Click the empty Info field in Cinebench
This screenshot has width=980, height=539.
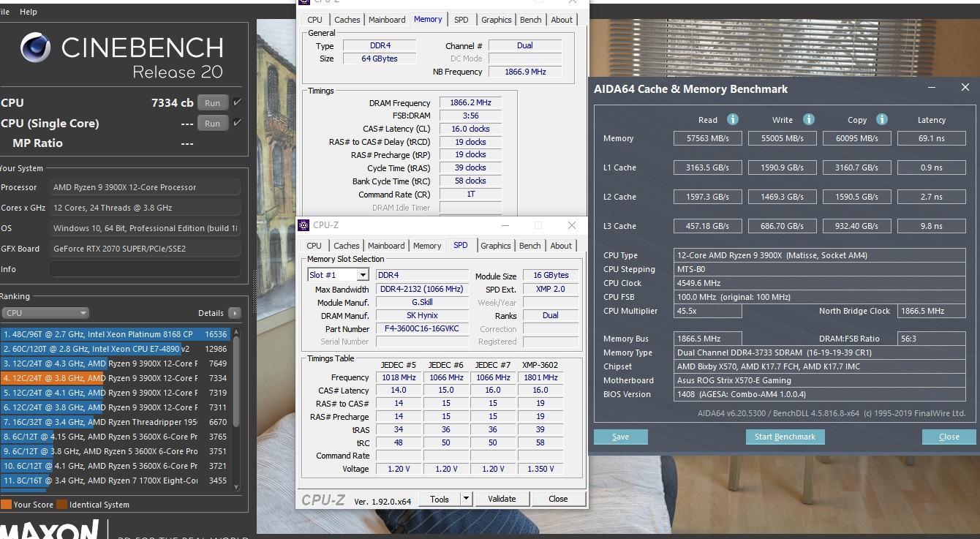click(x=145, y=269)
